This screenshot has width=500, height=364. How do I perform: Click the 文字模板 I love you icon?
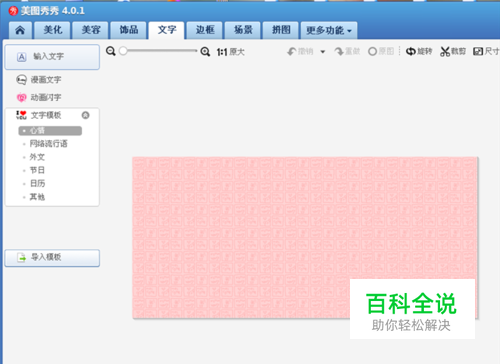click(x=21, y=115)
